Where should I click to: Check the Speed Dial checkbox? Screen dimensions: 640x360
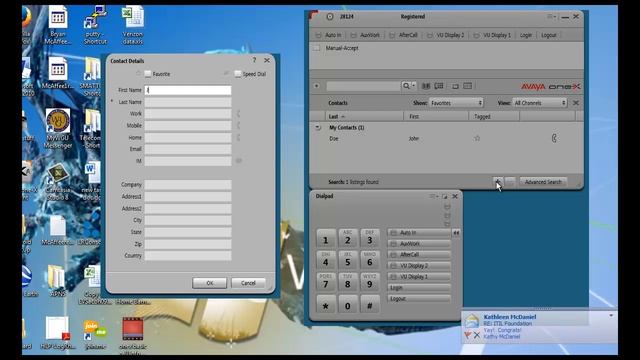[238, 74]
